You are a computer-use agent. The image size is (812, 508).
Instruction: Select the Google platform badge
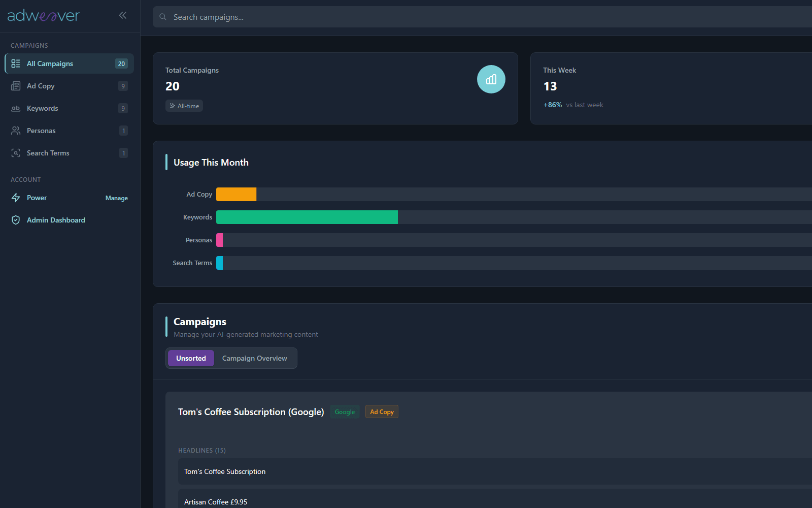click(x=345, y=411)
